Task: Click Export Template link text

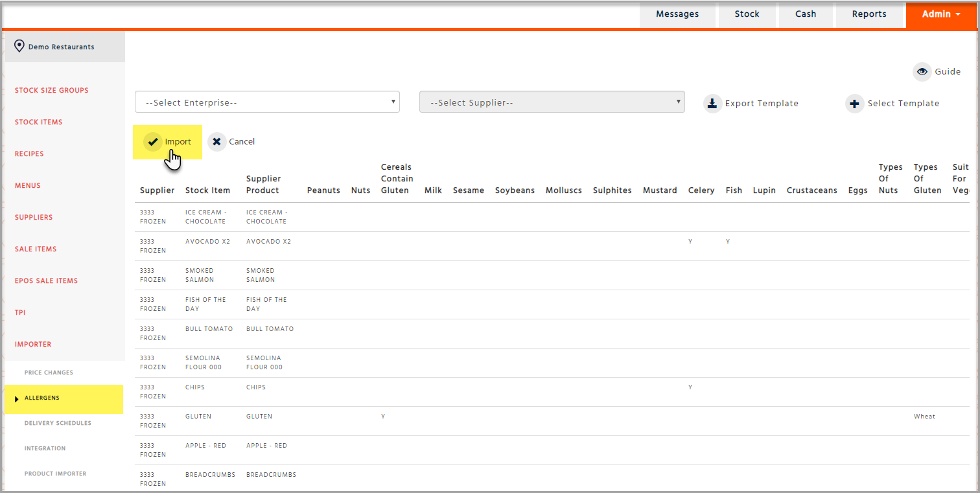Action: click(x=762, y=104)
